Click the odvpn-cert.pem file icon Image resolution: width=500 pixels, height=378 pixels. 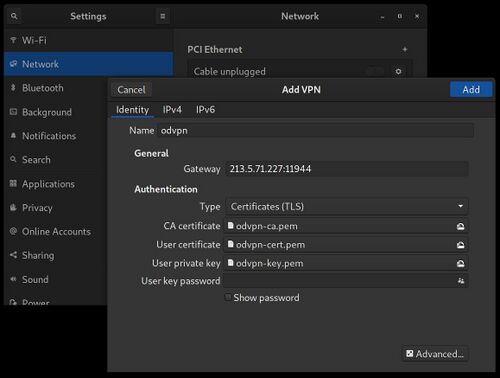230,244
